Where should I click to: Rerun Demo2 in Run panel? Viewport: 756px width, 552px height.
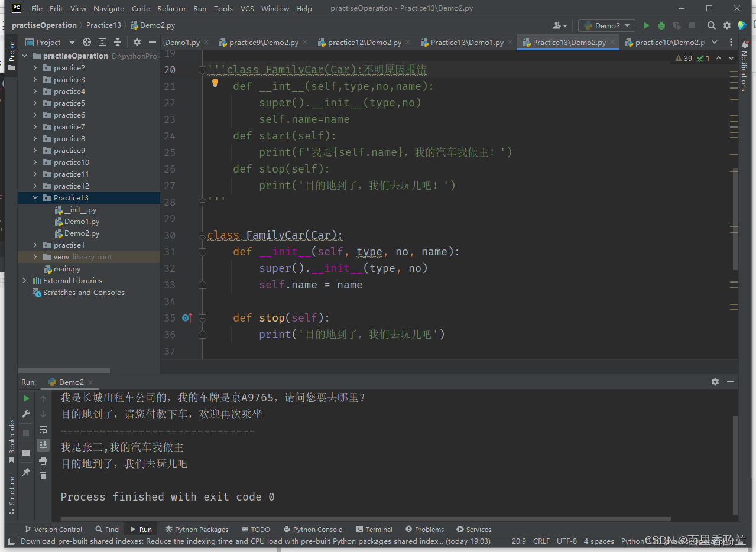[26, 398]
